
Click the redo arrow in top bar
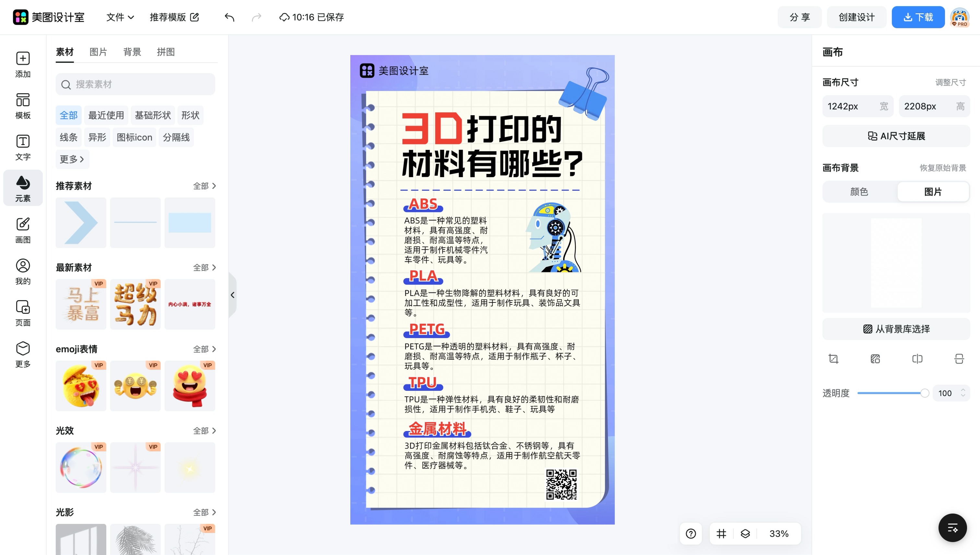coord(257,17)
